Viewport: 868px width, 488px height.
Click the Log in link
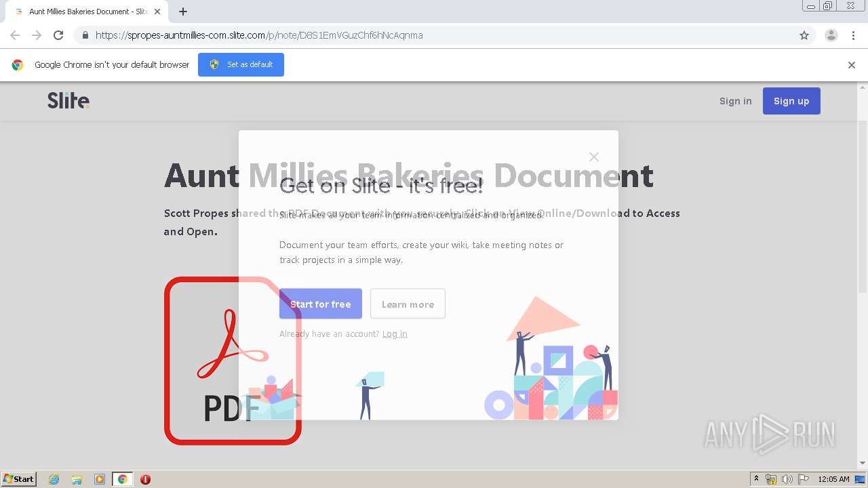click(395, 333)
